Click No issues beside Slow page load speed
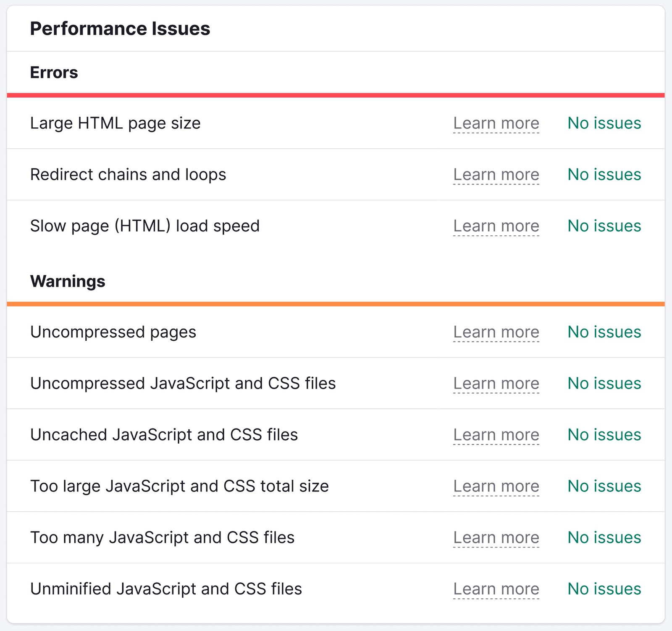672x631 pixels. 604,226
